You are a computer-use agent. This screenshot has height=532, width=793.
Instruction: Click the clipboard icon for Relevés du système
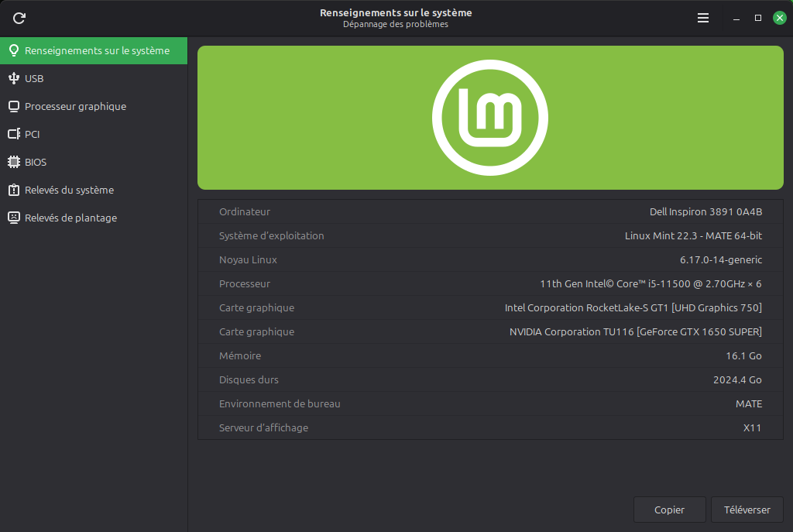[14, 190]
